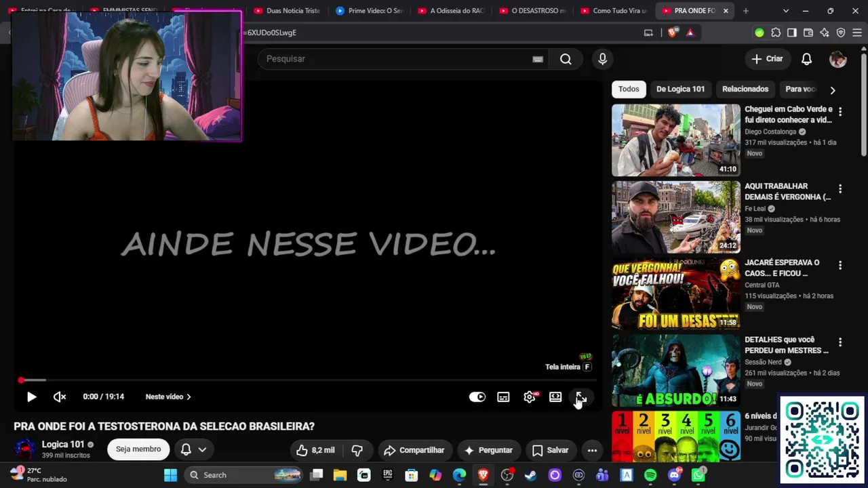
Task: Toggle the autoplay switch in the player
Action: 477,397
